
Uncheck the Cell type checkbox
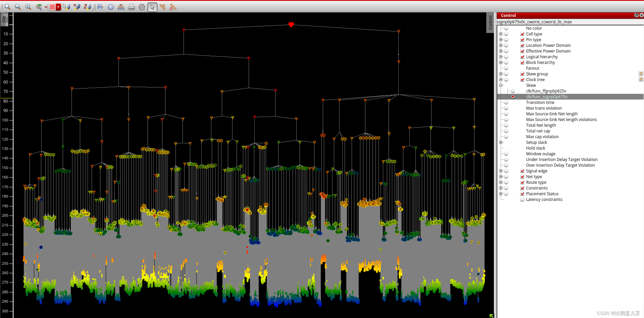[x=522, y=34]
